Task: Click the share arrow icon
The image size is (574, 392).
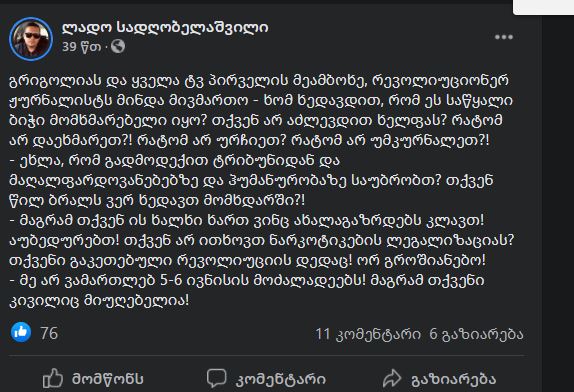Action: coord(392,378)
